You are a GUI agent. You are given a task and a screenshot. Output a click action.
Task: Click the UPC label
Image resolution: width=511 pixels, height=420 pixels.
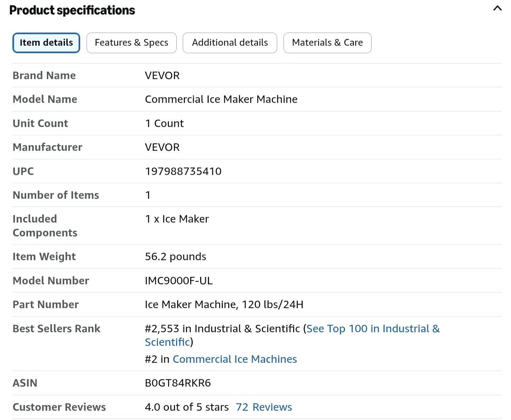pyautogui.click(x=23, y=171)
